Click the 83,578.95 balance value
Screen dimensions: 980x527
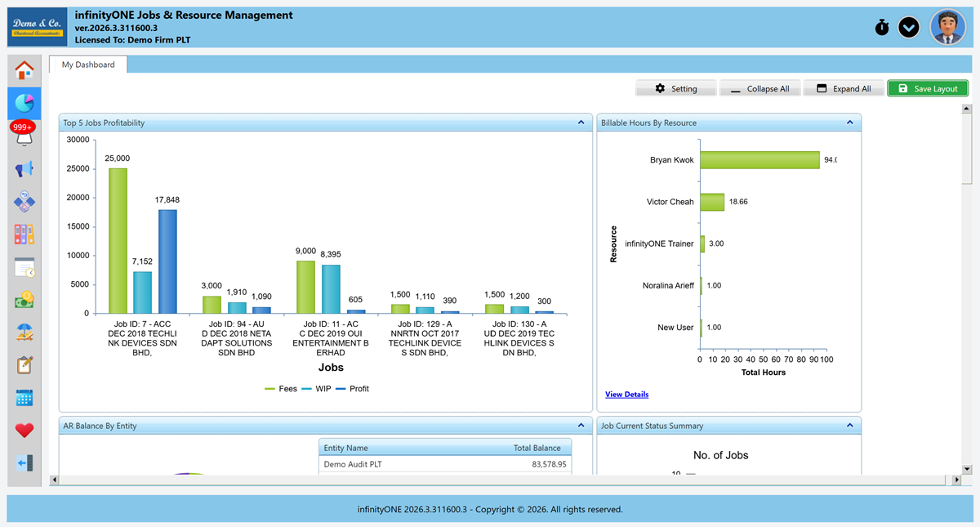[x=548, y=464]
